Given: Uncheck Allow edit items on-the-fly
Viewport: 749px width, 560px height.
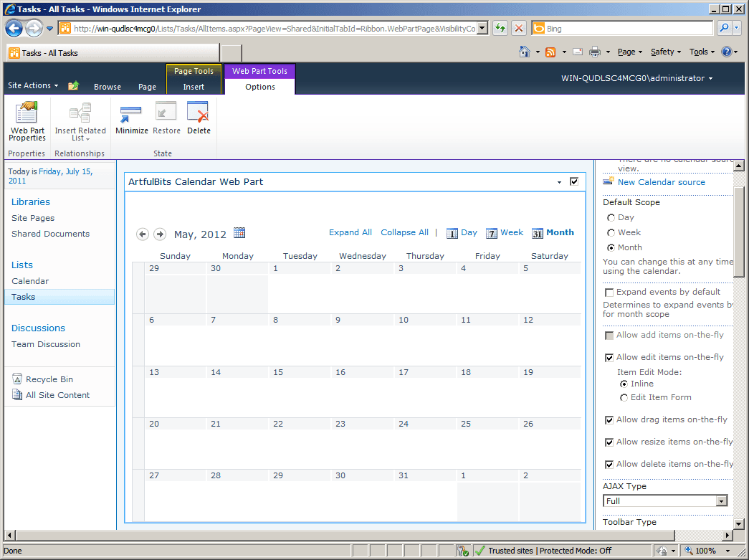Looking at the screenshot, I should (609, 357).
